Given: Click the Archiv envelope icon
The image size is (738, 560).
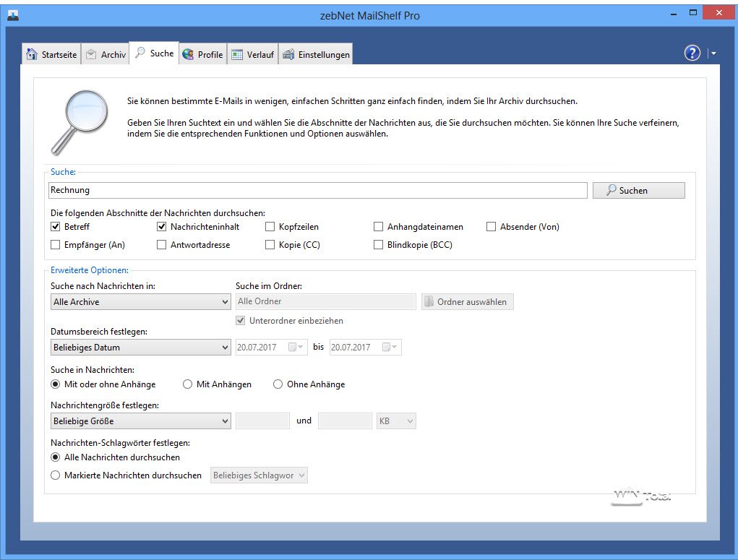Looking at the screenshot, I should pyautogui.click(x=91, y=55).
